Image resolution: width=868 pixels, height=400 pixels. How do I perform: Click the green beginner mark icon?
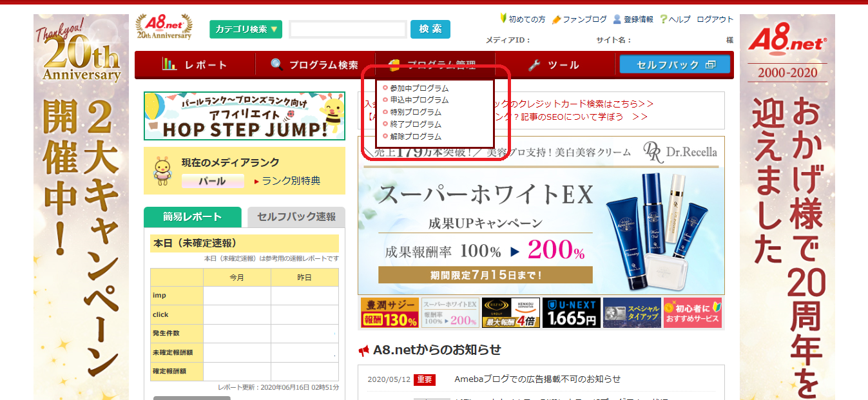click(x=503, y=19)
